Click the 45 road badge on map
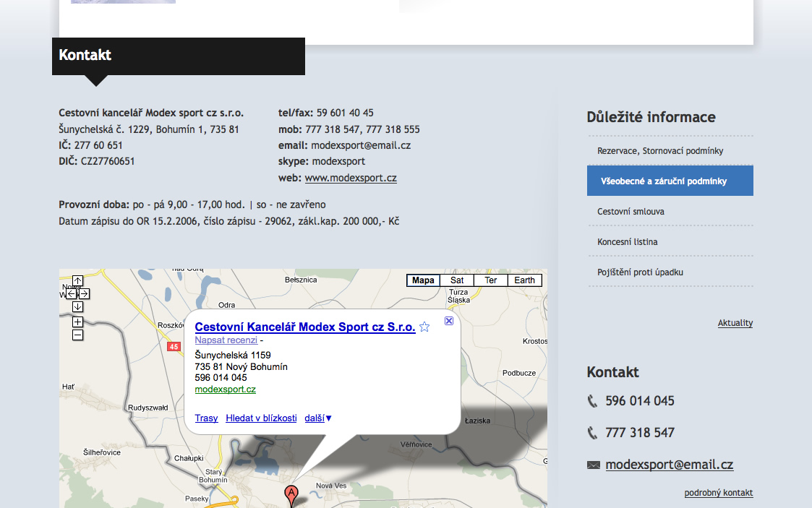Viewport: 812px width, 508px height. [174, 347]
